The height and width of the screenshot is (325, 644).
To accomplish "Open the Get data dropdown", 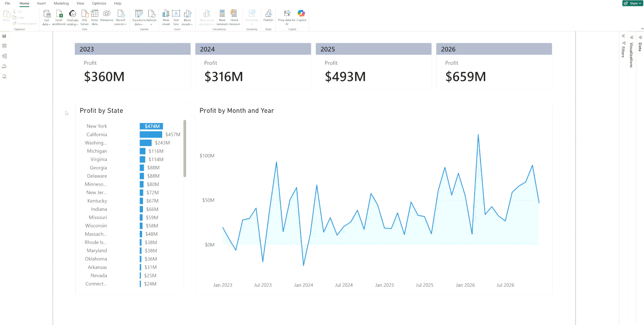I will coord(46,18).
